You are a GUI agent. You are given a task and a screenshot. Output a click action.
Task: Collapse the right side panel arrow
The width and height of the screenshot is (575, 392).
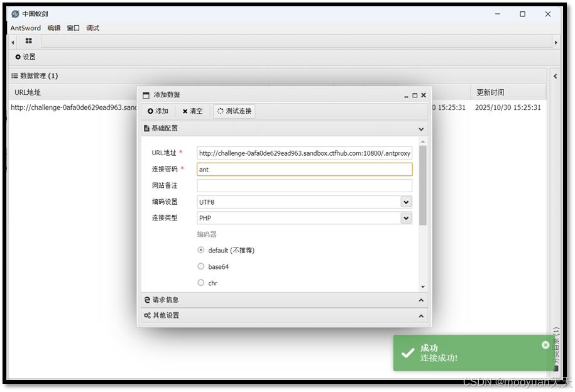click(555, 76)
